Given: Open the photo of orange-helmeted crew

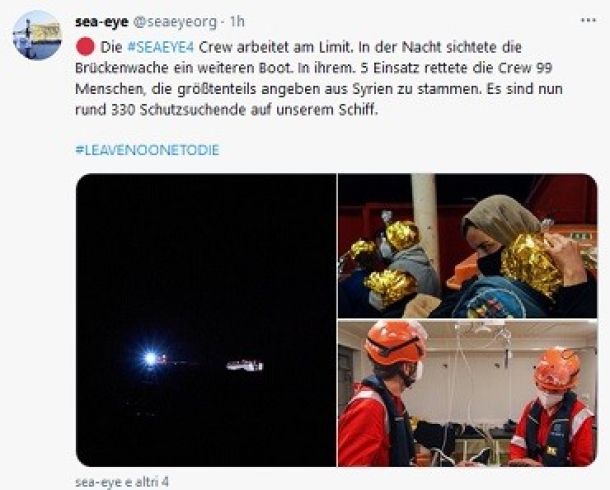Looking at the screenshot, I should 467,394.
